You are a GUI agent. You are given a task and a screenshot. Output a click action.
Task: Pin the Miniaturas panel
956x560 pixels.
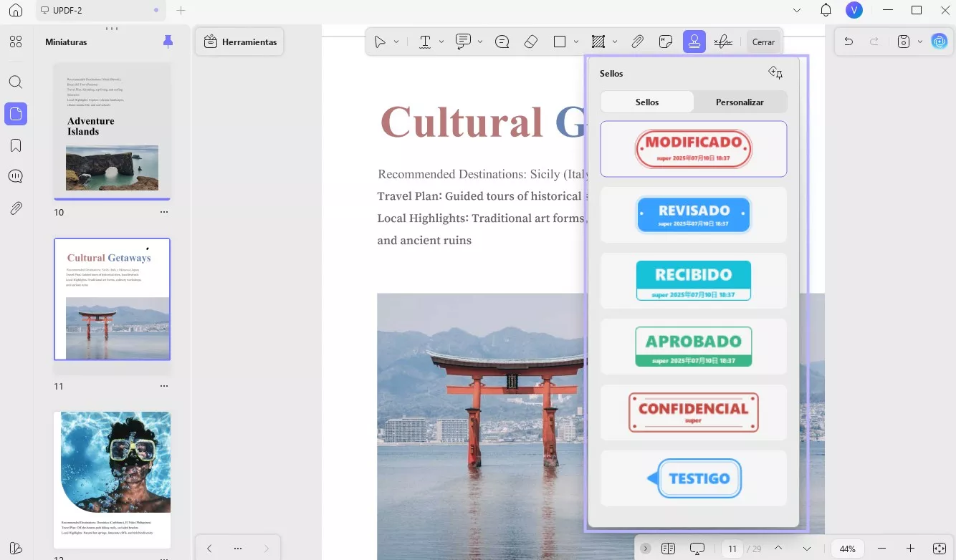168,42
